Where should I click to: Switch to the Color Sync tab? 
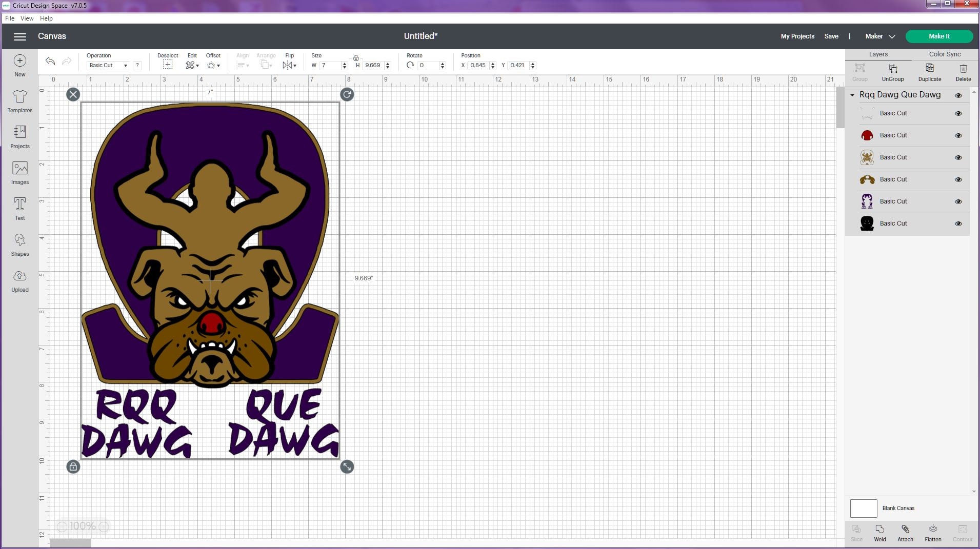[945, 54]
